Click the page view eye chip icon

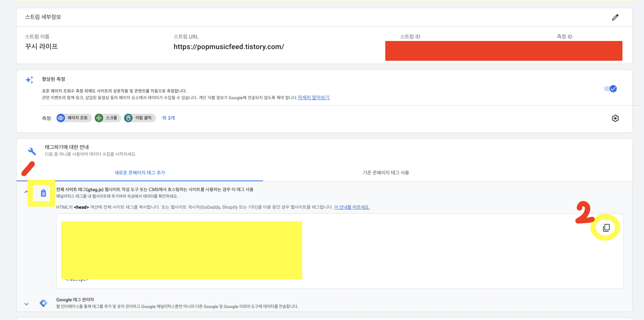(x=61, y=118)
